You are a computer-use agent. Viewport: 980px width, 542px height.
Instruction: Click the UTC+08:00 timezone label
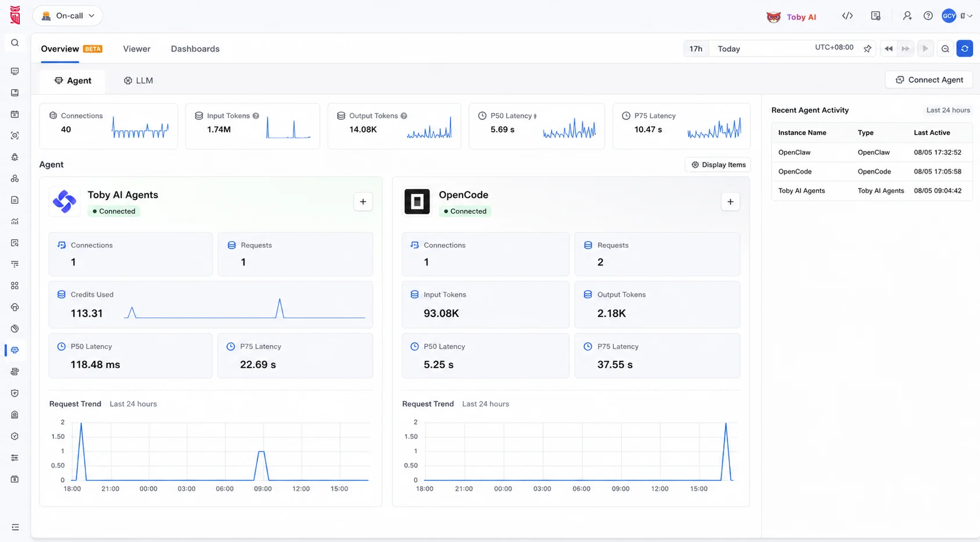[834, 48]
